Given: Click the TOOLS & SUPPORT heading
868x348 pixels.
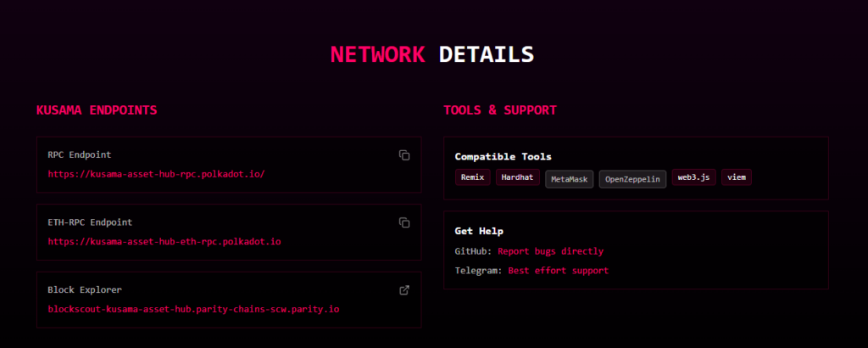Looking at the screenshot, I should tap(500, 110).
